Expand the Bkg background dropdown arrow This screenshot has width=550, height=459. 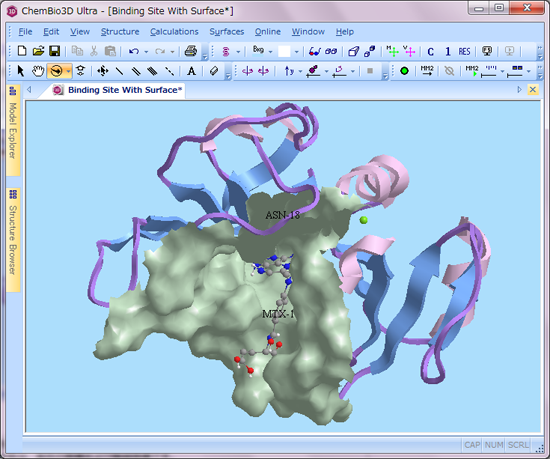coord(270,52)
